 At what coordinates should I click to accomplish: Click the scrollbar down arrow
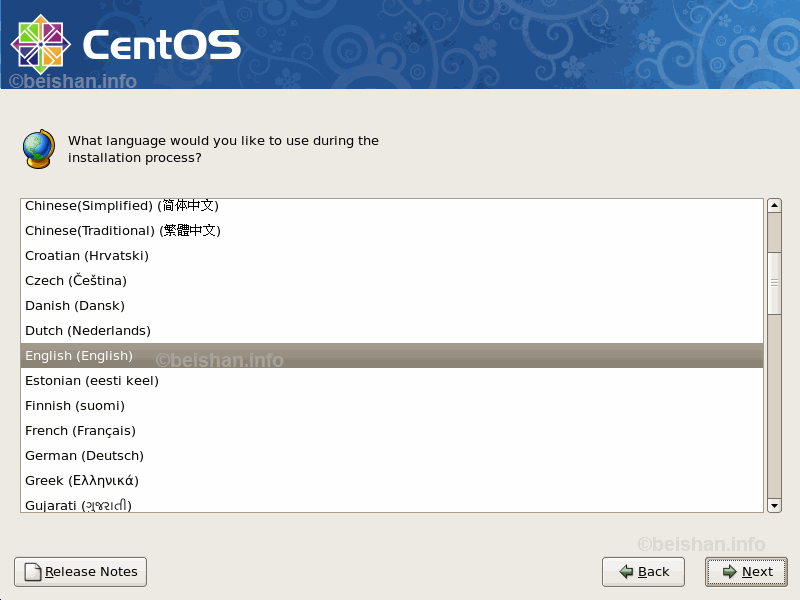click(774, 506)
